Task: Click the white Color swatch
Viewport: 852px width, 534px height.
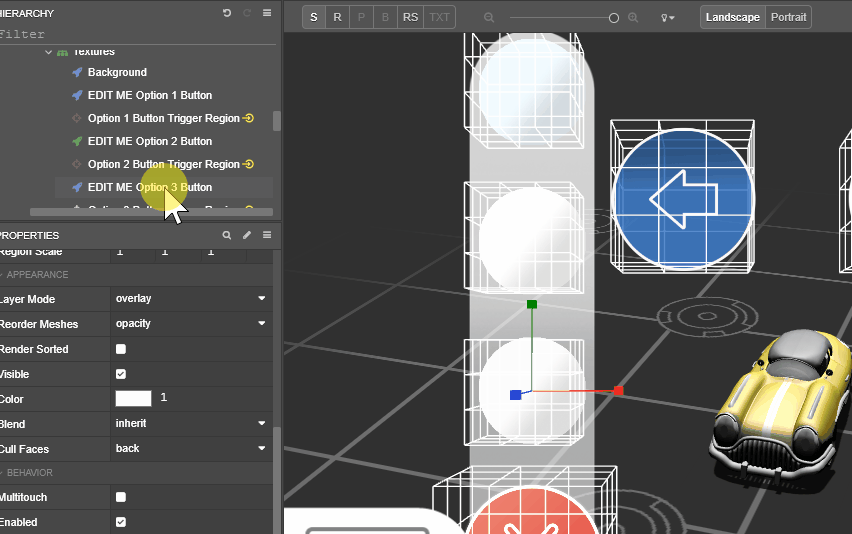Action: point(134,399)
